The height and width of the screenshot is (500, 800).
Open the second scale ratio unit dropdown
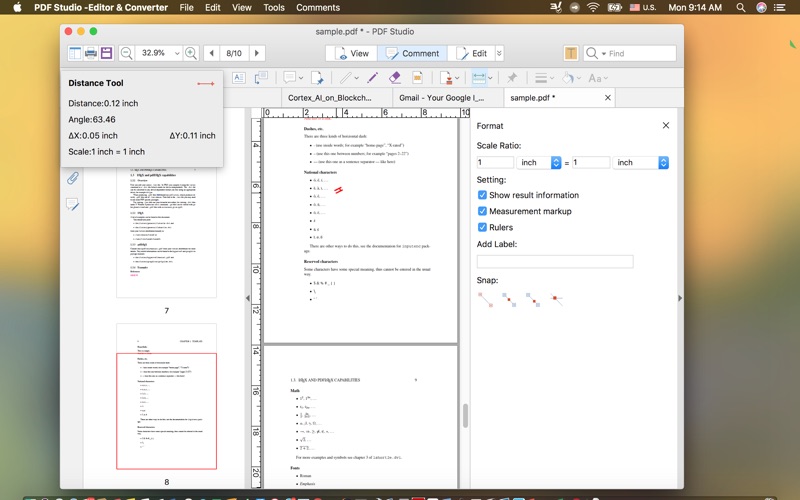pos(640,162)
